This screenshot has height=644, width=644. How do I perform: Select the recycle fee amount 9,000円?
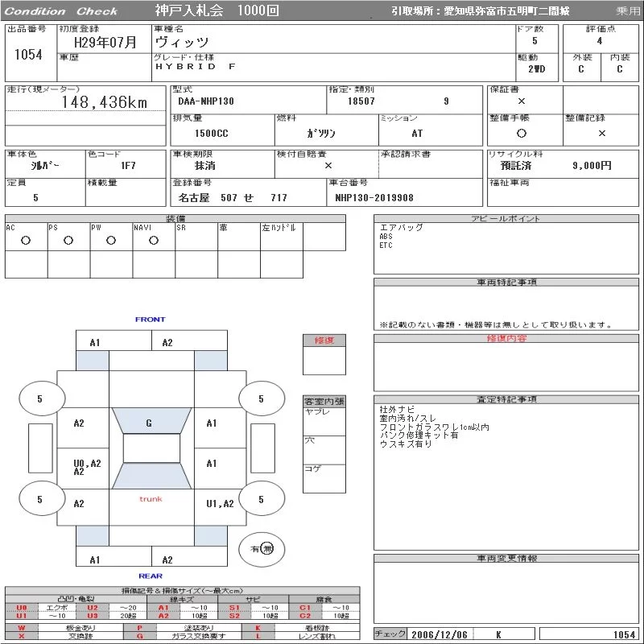point(592,166)
